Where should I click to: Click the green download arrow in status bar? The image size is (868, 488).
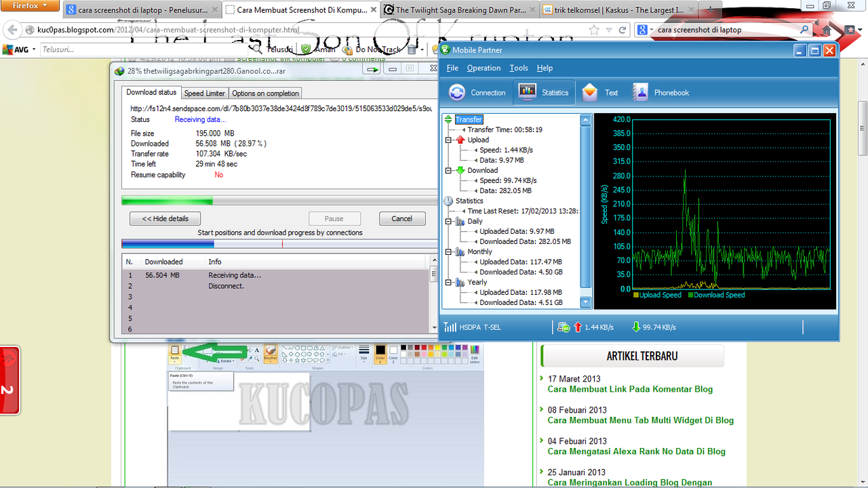[x=636, y=327]
